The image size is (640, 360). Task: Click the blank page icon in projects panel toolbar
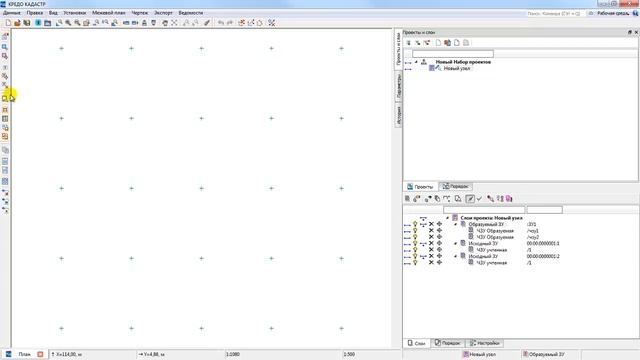(438, 42)
